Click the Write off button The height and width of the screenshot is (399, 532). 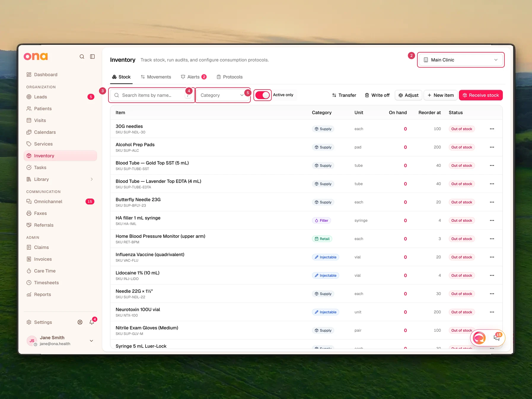click(377, 95)
